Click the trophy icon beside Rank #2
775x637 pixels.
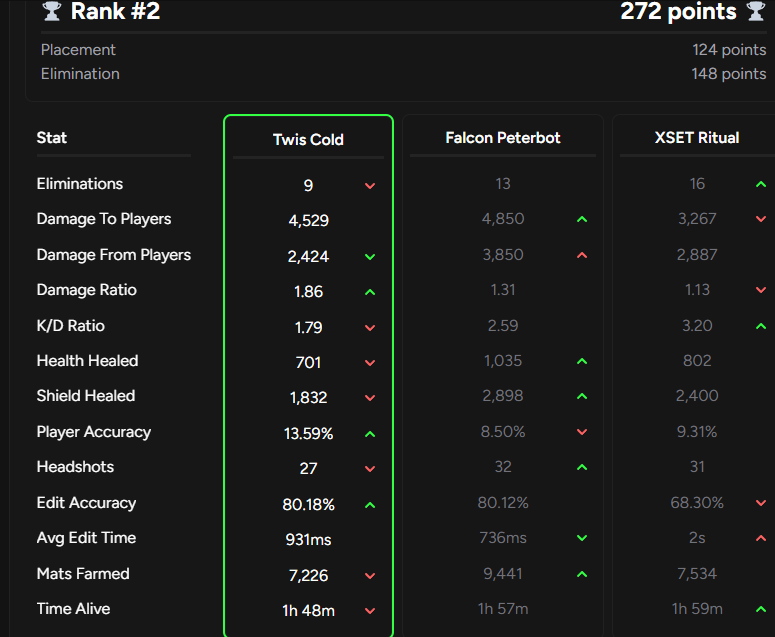click(x=51, y=11)
